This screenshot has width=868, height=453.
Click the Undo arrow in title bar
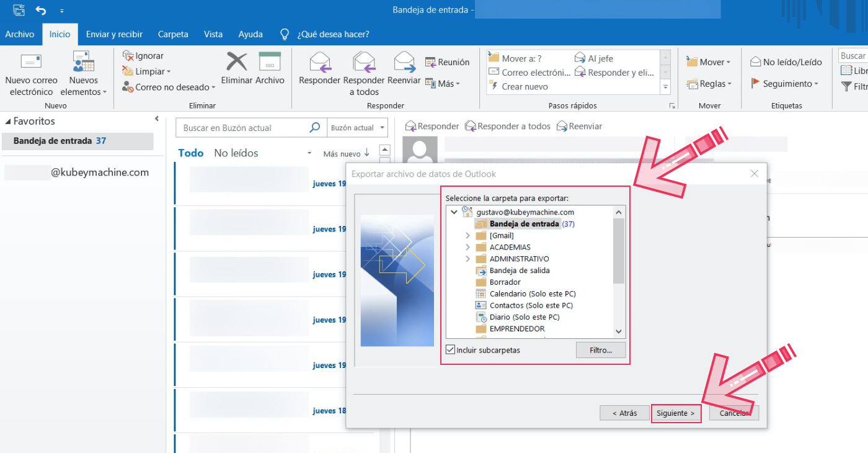pyautogui.click(x=41, y=11)
